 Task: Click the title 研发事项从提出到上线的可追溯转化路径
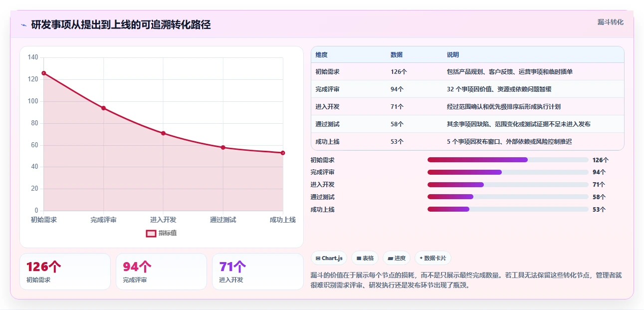point(121,25)
